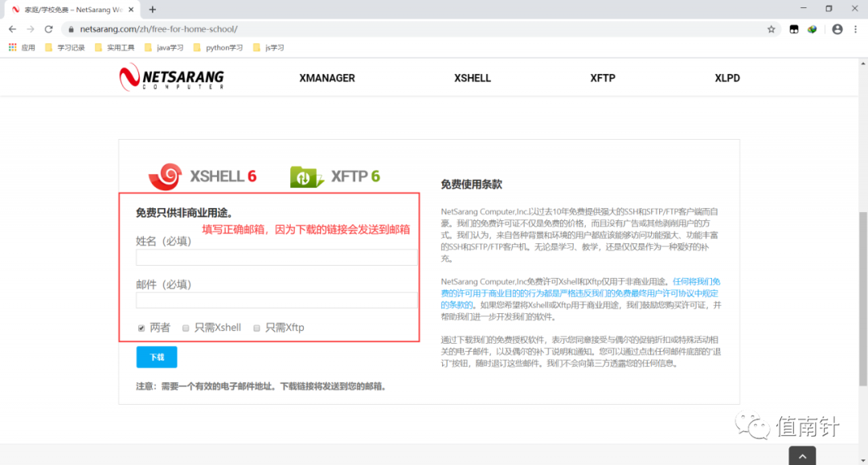Select the 只需Xshell option
868x465 pixels.
point(186,328)
